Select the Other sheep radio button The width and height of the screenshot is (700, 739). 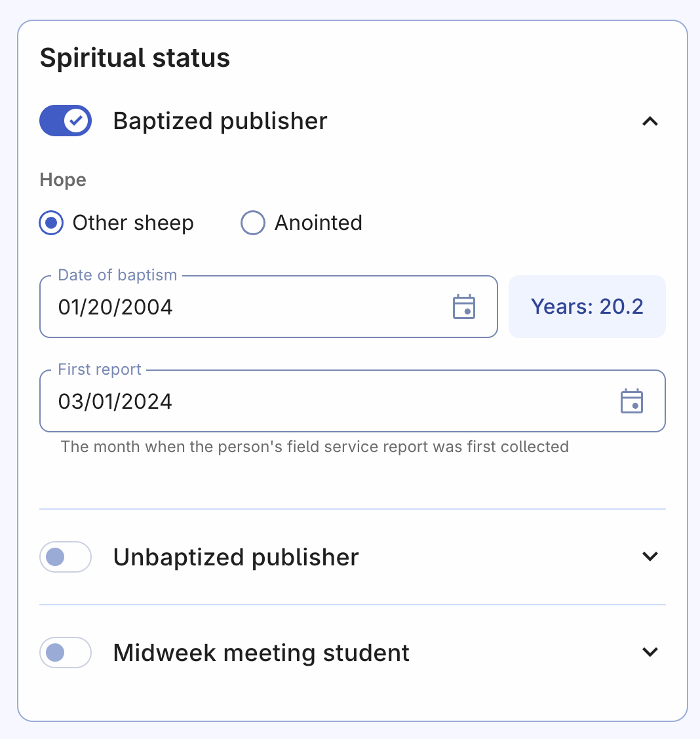coord(51,223)
